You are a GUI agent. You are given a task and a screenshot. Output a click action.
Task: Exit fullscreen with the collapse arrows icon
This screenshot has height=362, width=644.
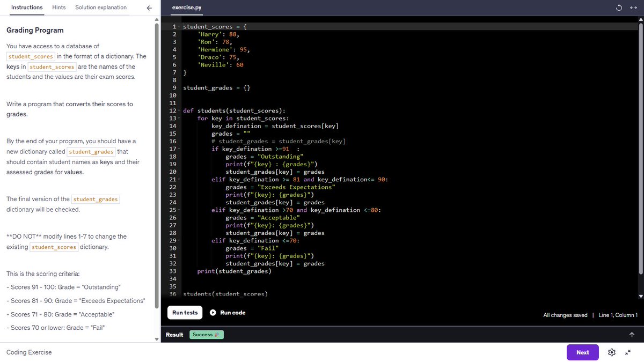(x=628, y=352)
